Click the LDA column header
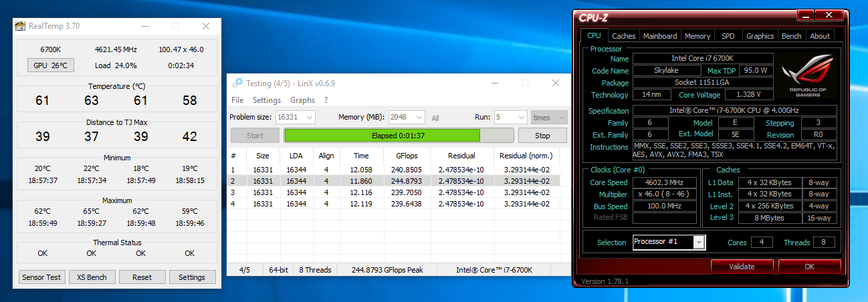Image resolution: width=868 pixels, height=302 pixels. click(296, 156)
